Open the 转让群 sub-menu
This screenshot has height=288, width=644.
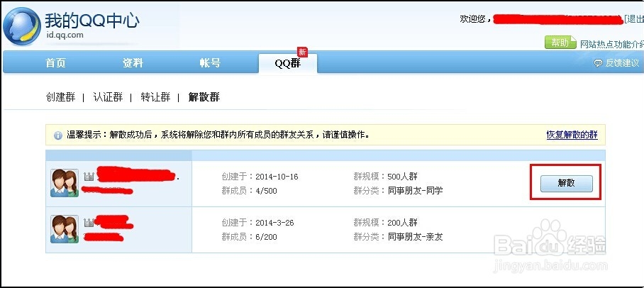coord(155,97)
